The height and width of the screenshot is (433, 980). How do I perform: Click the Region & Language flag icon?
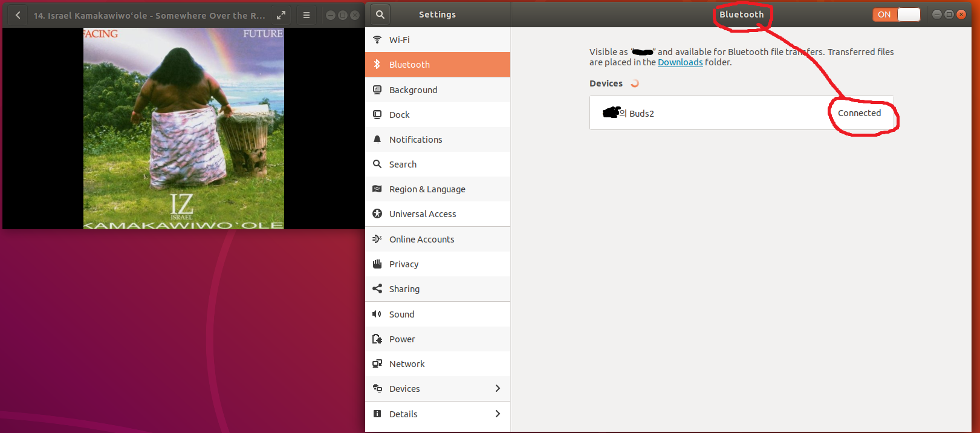pyautogui.click(x=377, y=189)
